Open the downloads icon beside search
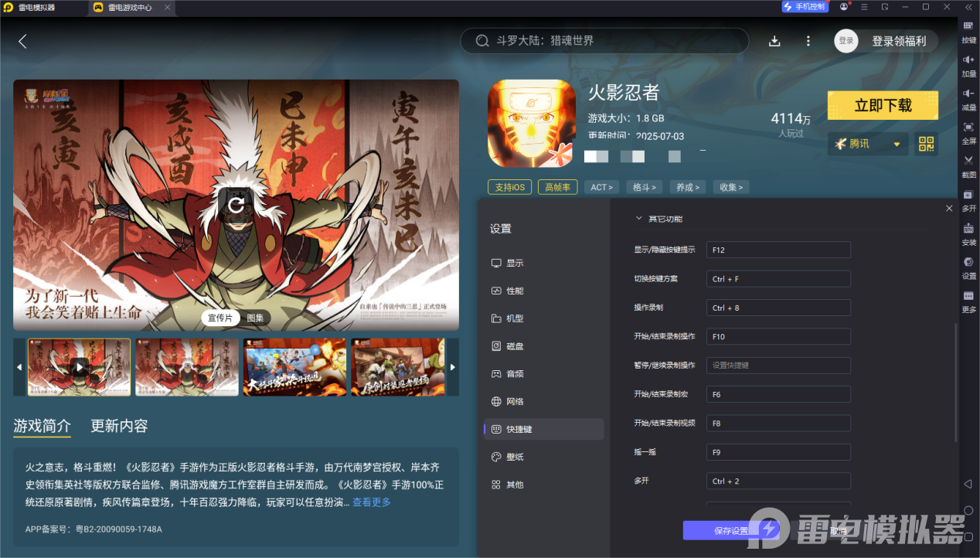Image resolution: width=980 pixels, height=558 pixels. coord(774,41)
